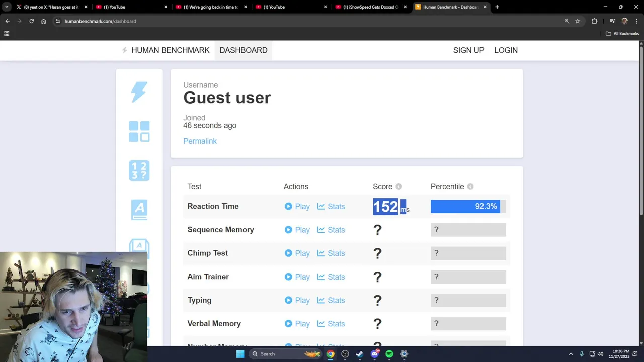Click the Guest user username heading
The width and height of the screenshot is (644, 362).
(x=227, y=98)
